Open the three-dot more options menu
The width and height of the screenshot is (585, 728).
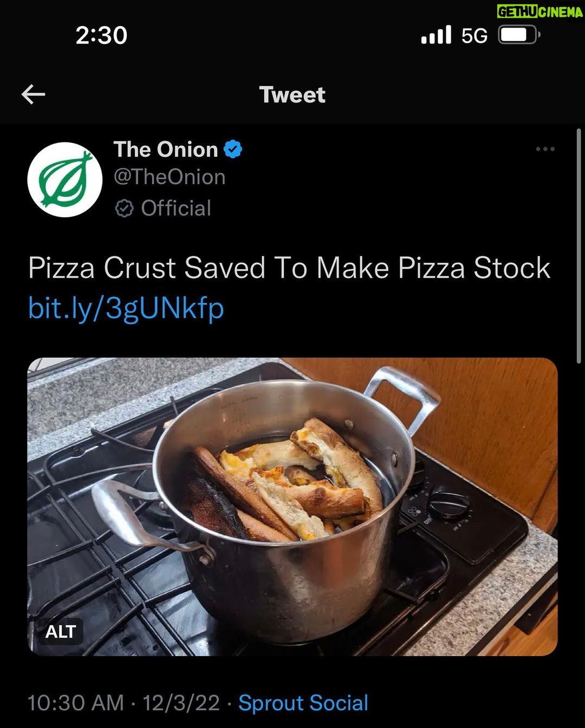545,149
